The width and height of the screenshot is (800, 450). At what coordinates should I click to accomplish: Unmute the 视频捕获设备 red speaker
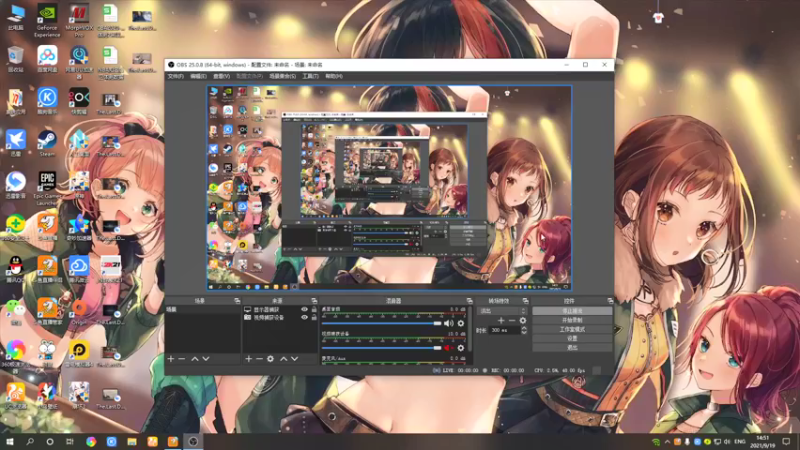pos(448,347)
